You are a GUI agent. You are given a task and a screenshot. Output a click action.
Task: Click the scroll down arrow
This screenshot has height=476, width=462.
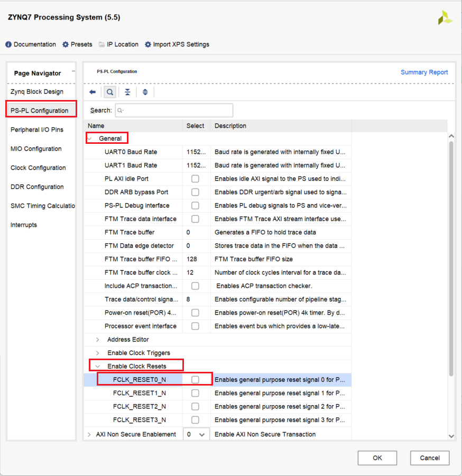(451, 436)
